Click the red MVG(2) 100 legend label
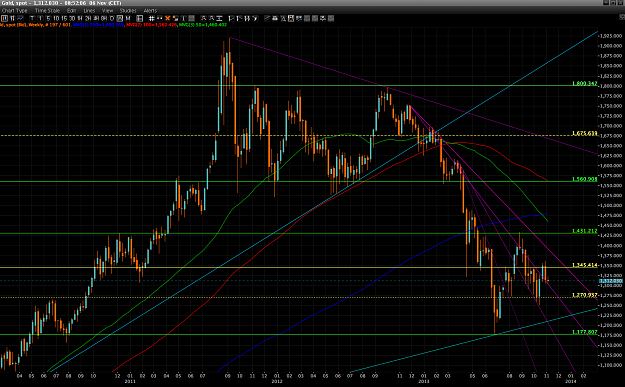Image resolution: width=625 pixels, height=387 pixels. tap(151, 25)
